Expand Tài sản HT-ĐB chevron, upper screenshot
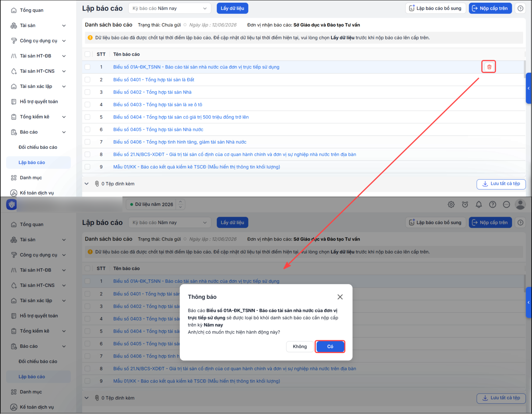Image resolution: width=532 pixels, height=414 pixels. point(64,56)
